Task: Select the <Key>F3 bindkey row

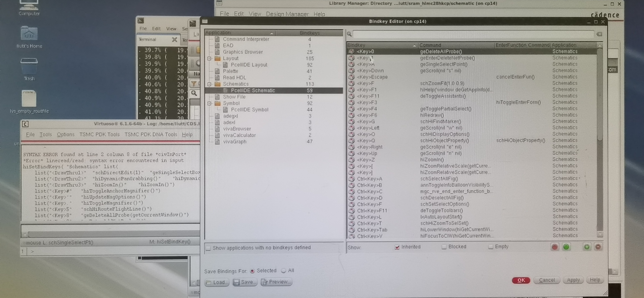Action: tap(472, 102)
